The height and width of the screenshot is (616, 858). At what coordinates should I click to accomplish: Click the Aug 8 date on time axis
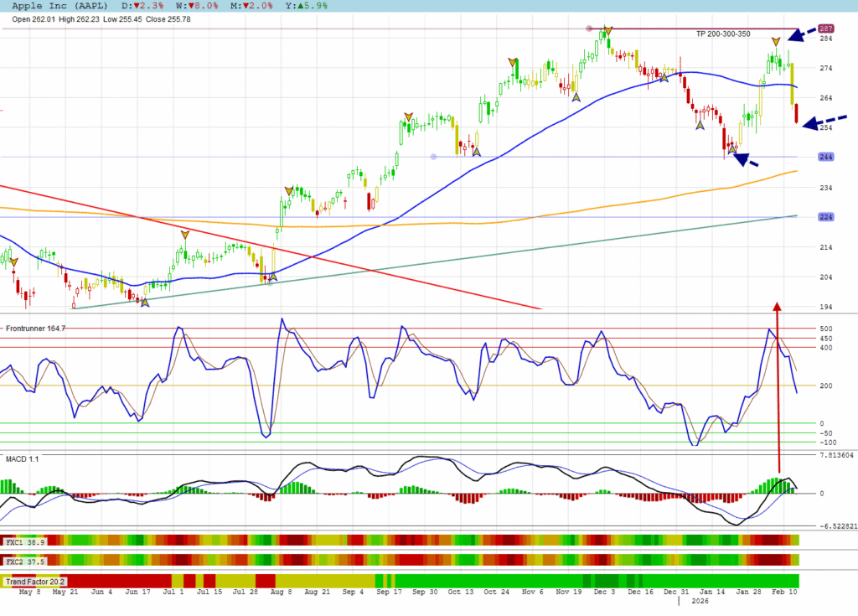pos(283,592)
